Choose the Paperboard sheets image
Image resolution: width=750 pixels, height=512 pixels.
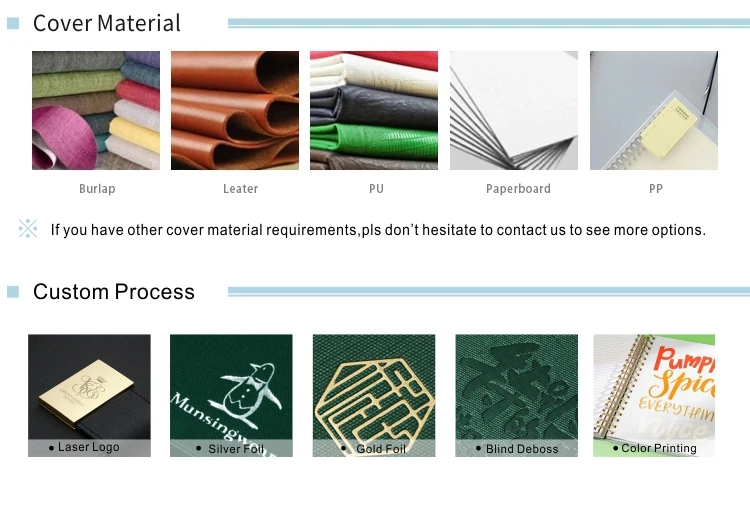[514, 111]
